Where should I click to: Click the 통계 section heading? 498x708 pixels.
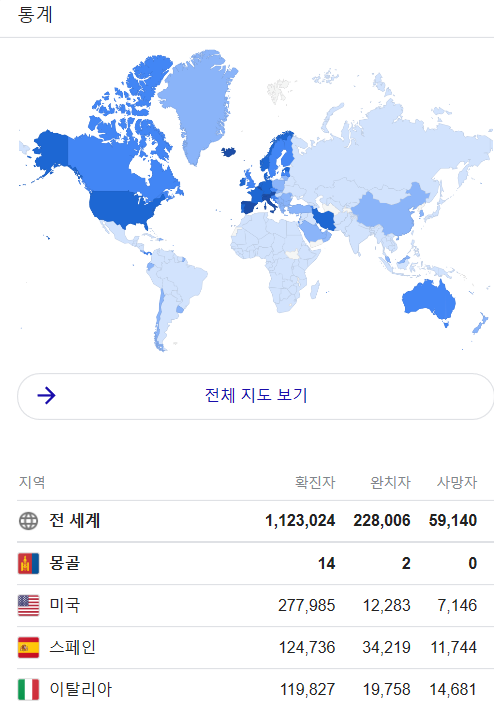tap(35, 14)
